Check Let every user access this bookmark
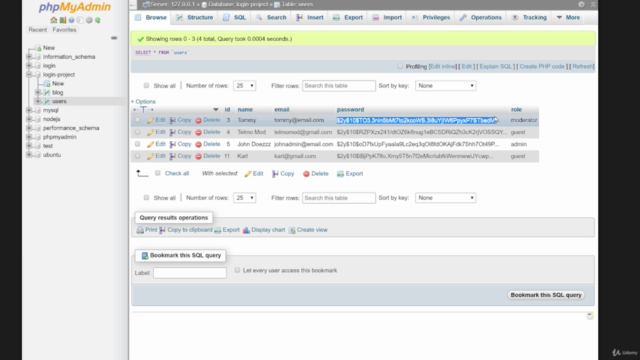 point(237,270)
